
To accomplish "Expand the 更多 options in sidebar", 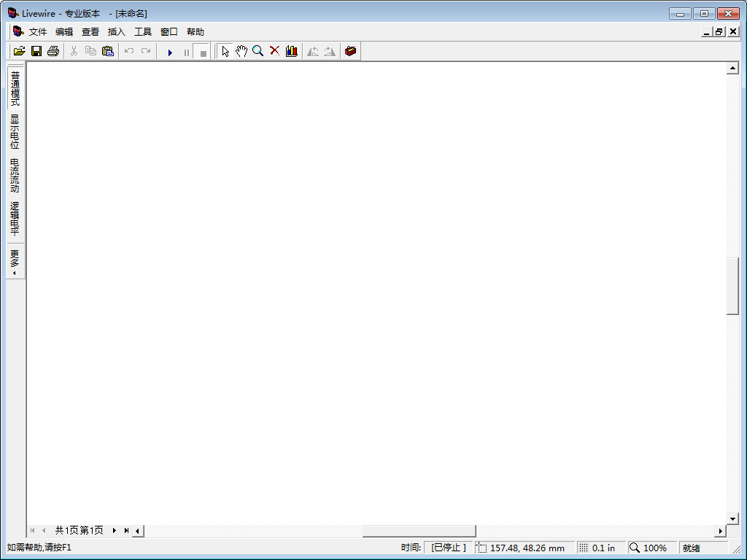I will click(x=15, y=262).
